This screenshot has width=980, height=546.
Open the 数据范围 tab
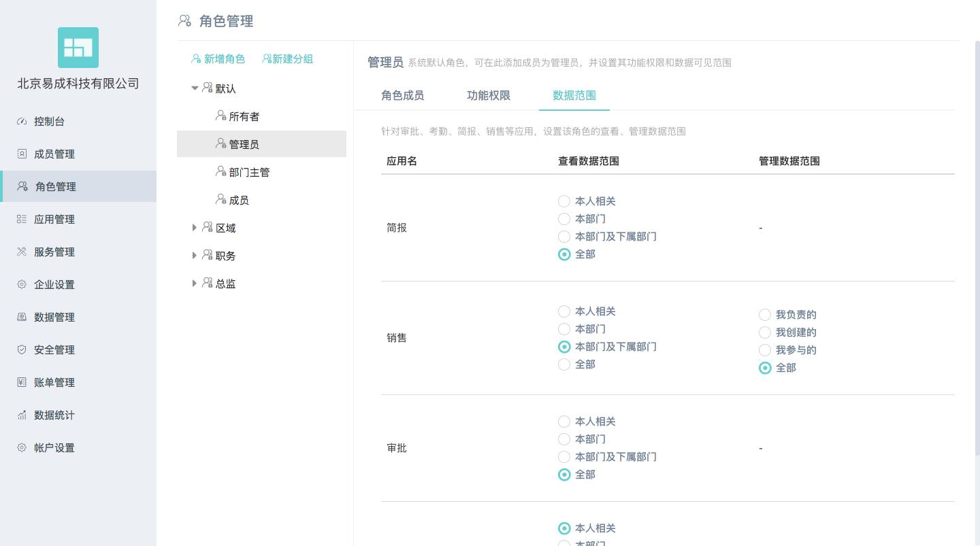(574, 95)
